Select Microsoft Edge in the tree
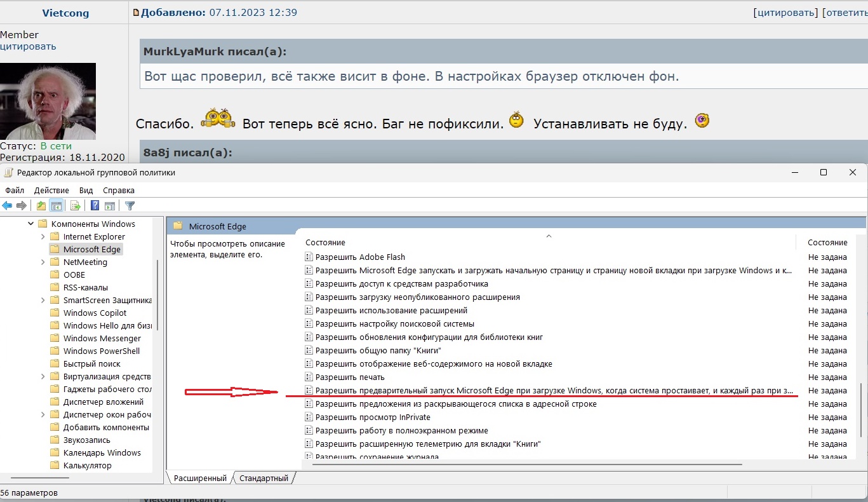This screenshot has height=502, width=868. [x=91, y=249]
